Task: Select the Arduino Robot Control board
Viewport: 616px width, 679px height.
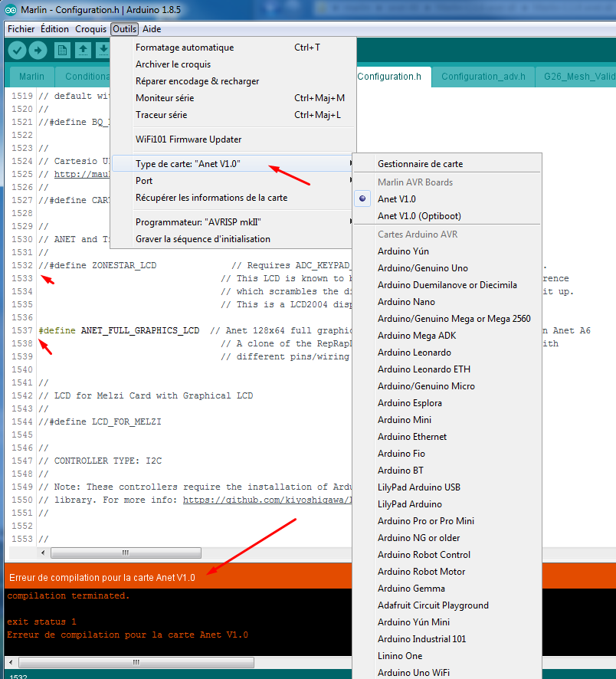Action: pos(447,555)
